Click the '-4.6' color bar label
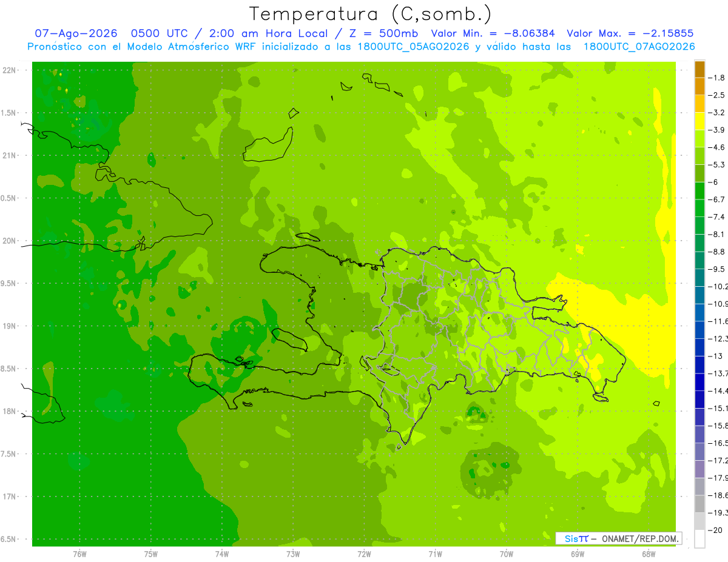Image resolution: width=728 pixels, height=562 pixels. (x=717, y=147)
